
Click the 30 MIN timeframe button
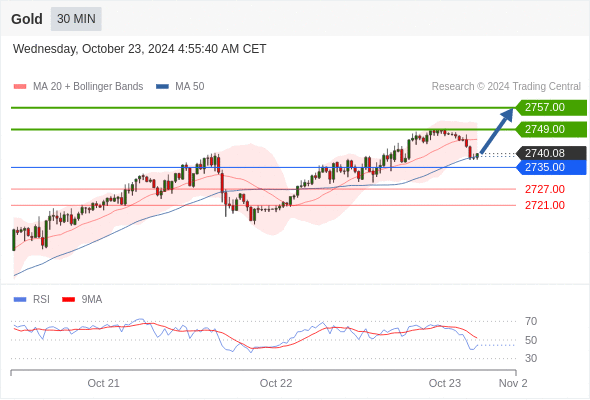coord(76,19)
